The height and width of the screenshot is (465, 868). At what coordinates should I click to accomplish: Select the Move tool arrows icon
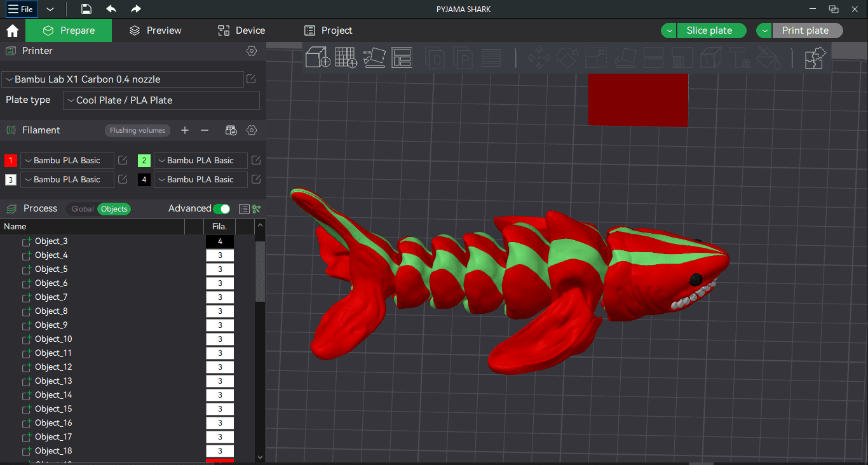539,58
